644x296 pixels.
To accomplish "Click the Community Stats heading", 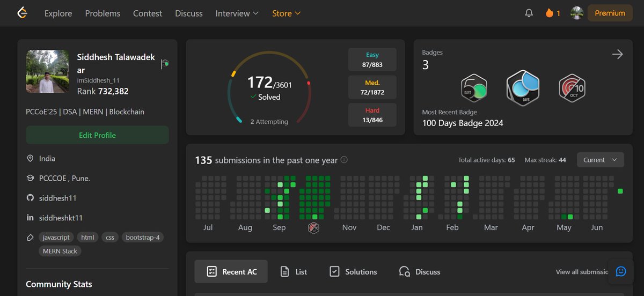I will coord(59,284).
